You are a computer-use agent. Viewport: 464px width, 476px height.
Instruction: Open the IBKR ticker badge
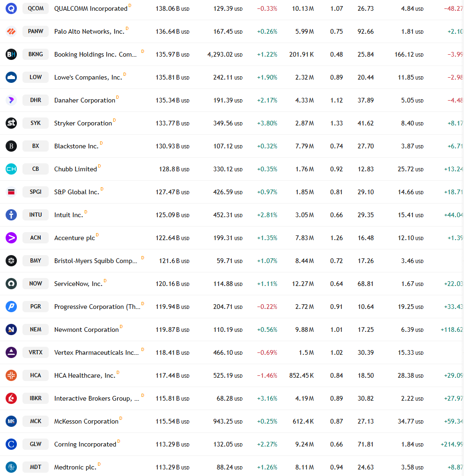pyautogui.click(x=36, y=398)
